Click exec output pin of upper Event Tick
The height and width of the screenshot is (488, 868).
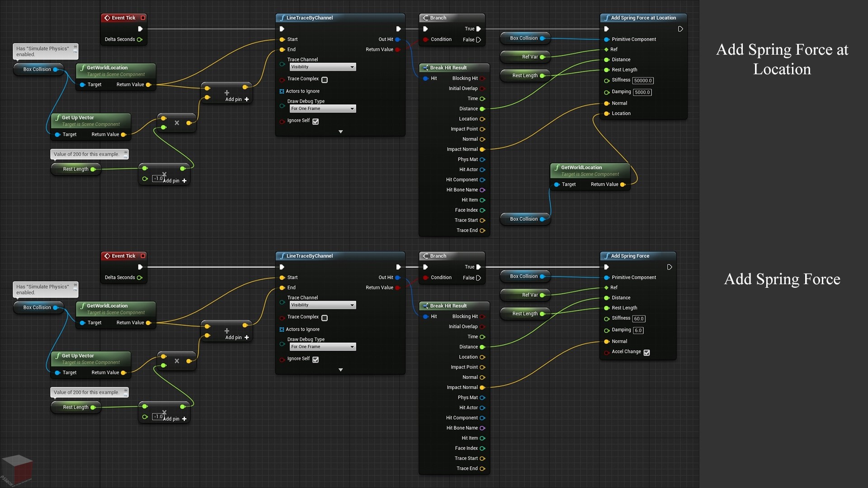[140, 29]
